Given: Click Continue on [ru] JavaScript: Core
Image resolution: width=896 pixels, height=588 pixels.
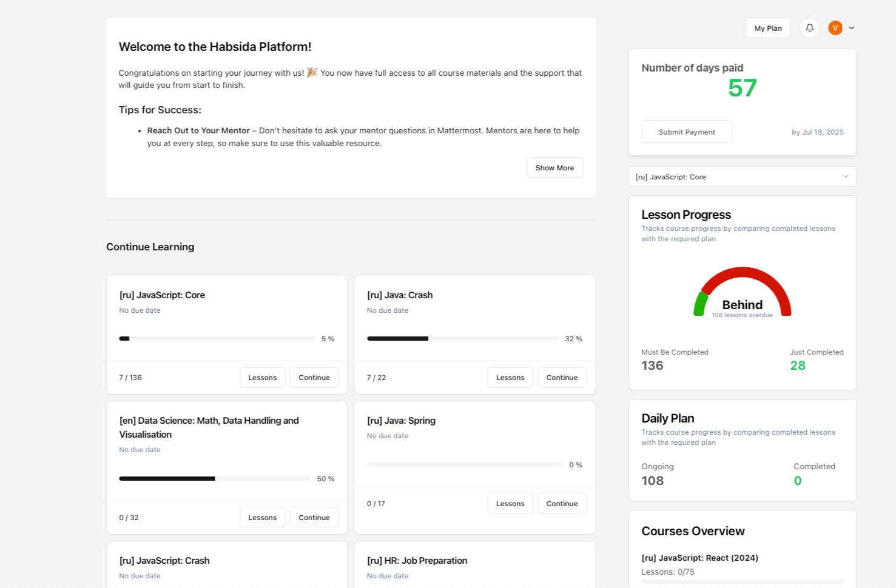Looking at the screenshot, I should 314,377.
